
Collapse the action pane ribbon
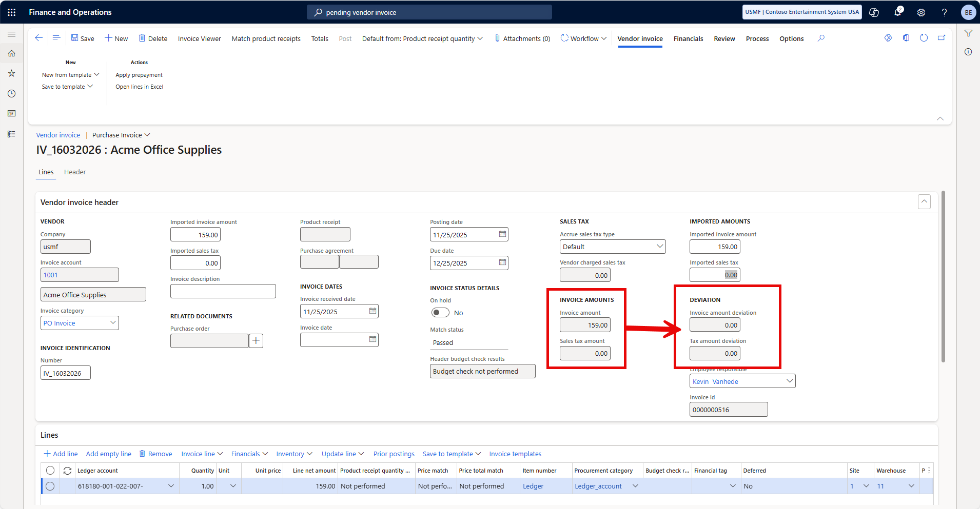coord(940,118)
